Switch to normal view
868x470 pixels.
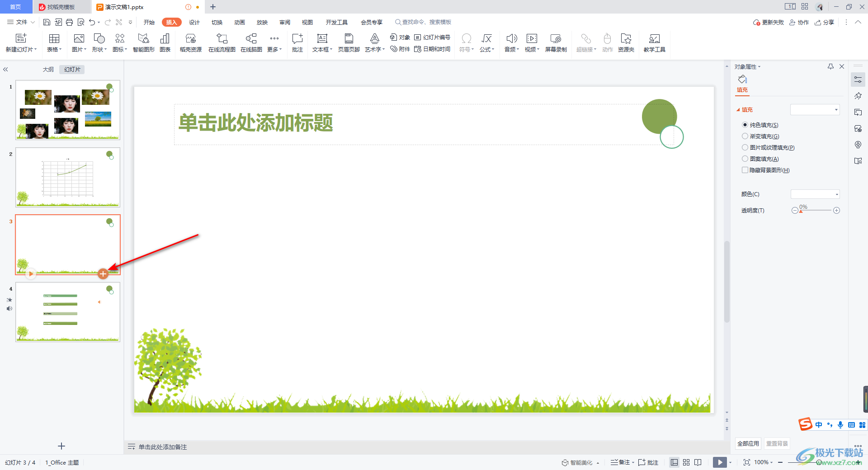674,462
